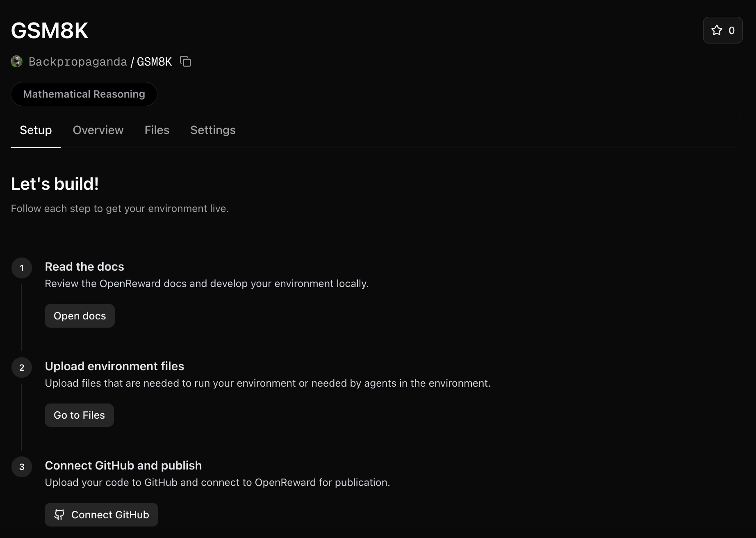
Task: Open the OpenReward docs
Action: point(79,316)
